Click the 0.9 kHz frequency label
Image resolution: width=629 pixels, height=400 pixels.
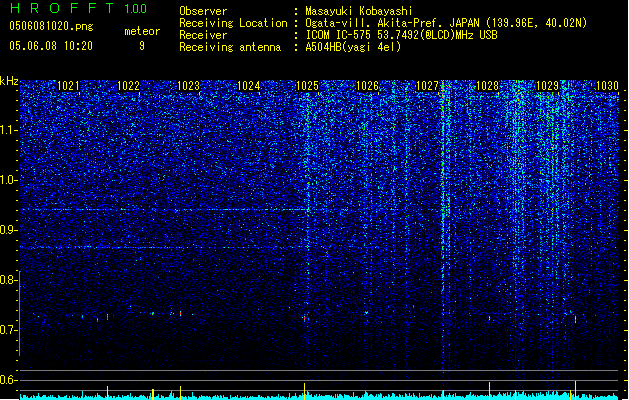[x=8, y=230]
